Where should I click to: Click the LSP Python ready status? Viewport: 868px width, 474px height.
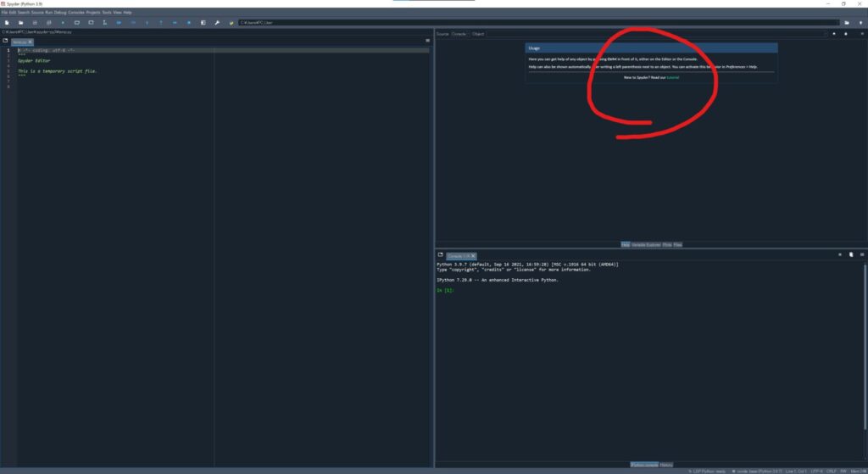pyautogui.click(x=707, y=471)
